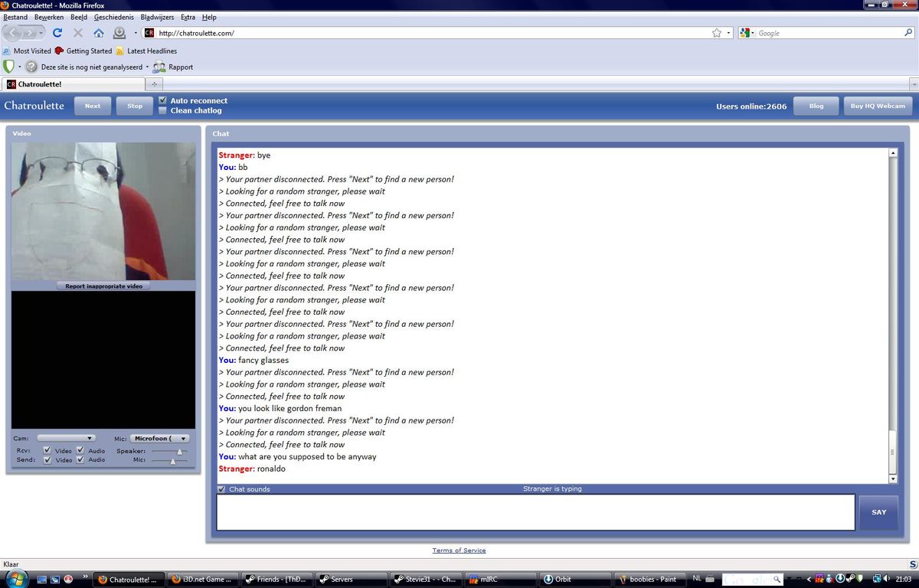Open the Terms of Service link
The height and width of the screenshot is (588, 919).
(459, 550)
